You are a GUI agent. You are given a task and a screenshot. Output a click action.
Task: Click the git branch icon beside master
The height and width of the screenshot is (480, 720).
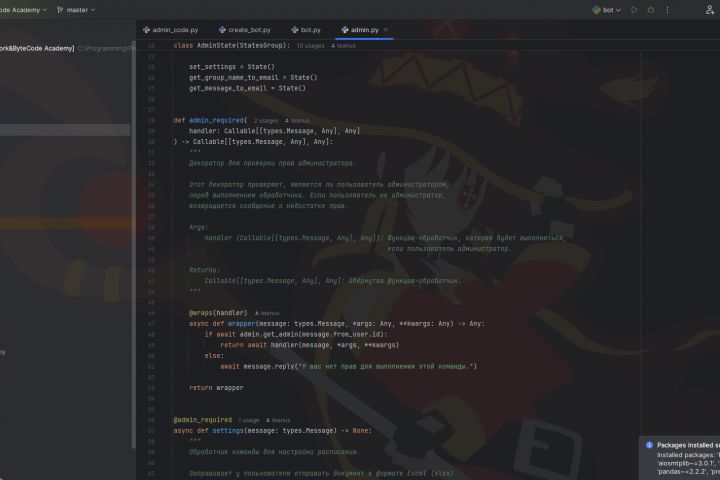point(60,10)
